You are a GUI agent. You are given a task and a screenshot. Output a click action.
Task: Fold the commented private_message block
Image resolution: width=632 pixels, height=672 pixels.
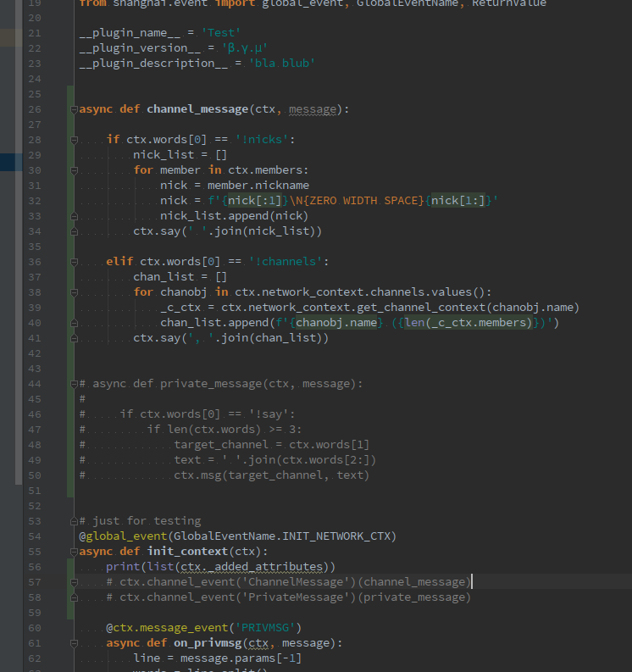[x=75, y=384]
